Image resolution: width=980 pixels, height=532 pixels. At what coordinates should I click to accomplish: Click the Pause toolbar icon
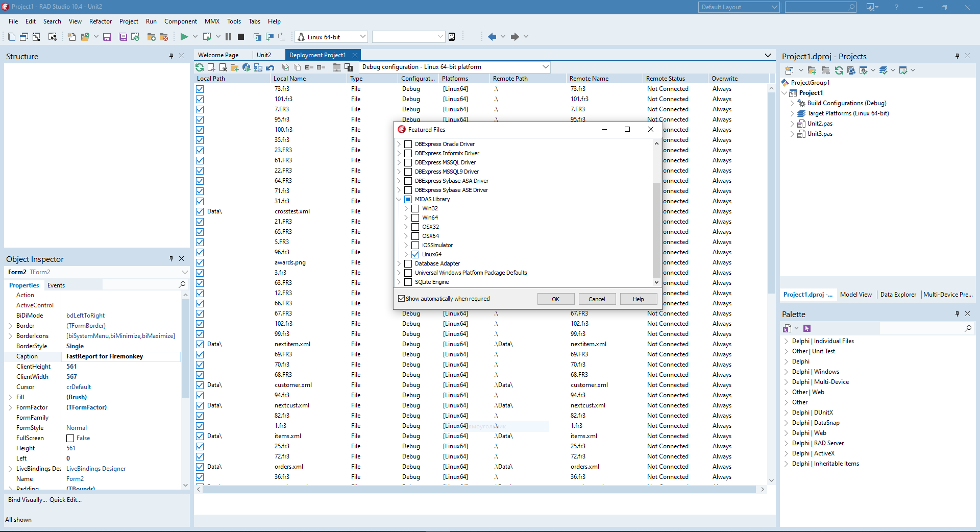228,37
